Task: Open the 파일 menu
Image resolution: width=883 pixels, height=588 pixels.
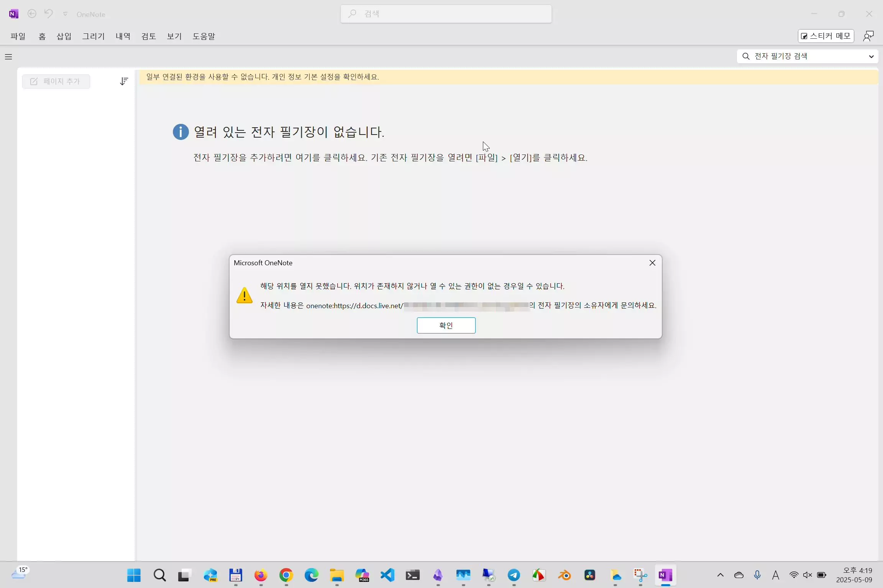Action: 18,36
